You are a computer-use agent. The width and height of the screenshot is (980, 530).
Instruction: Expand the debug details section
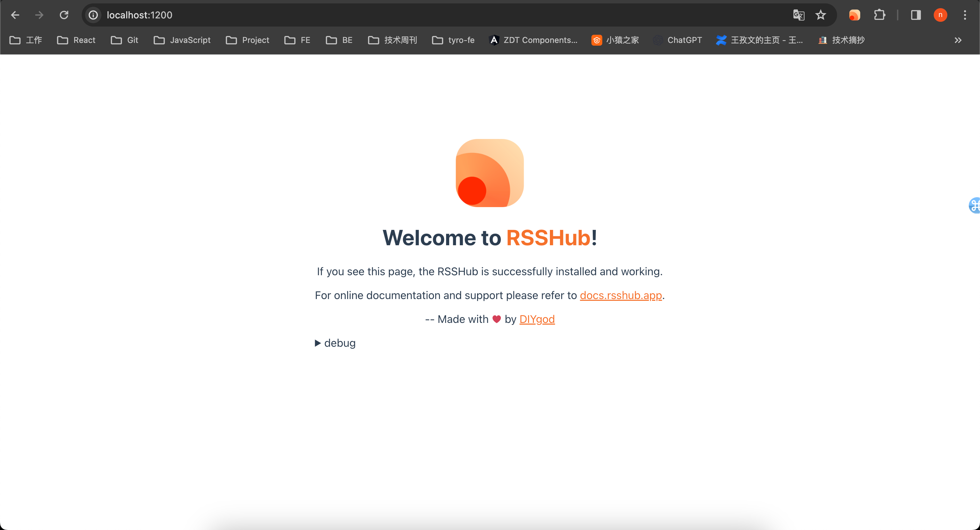[335, 343]
